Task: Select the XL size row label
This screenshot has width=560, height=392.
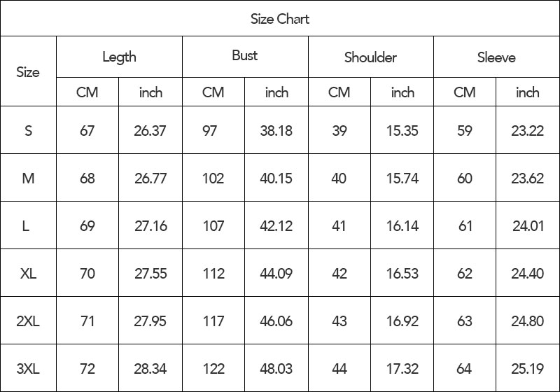Action: point(28,273)
